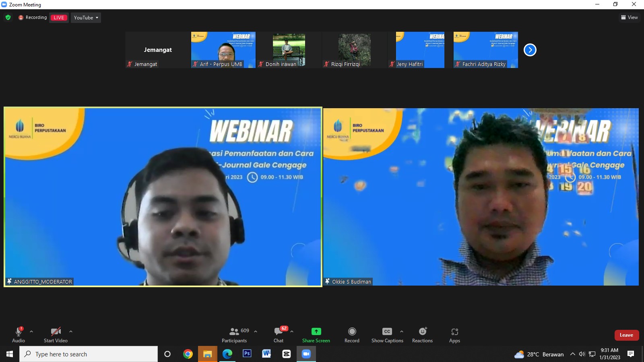Toggle Show Captions on
The height and width of the screenshot is (362, 644).
tap(387, 335)
